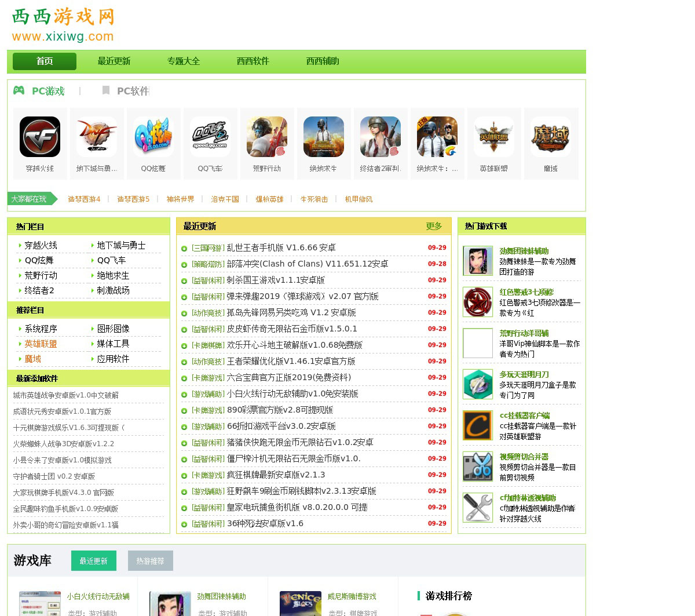Open 皇家电玩捕鱼街机版 v8.0.20.0.0 update

tap(297, 507)
